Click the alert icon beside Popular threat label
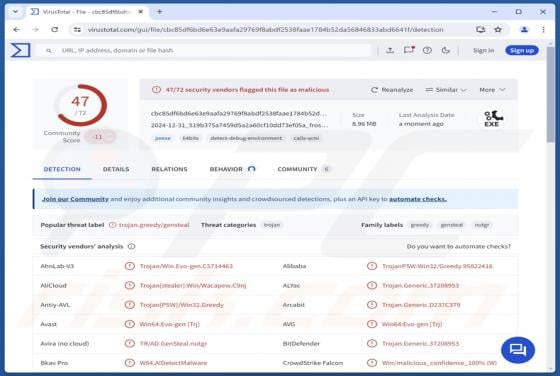The height and width of the screenshot is (376, 560). pyautogui.click(x=112, y=225)
